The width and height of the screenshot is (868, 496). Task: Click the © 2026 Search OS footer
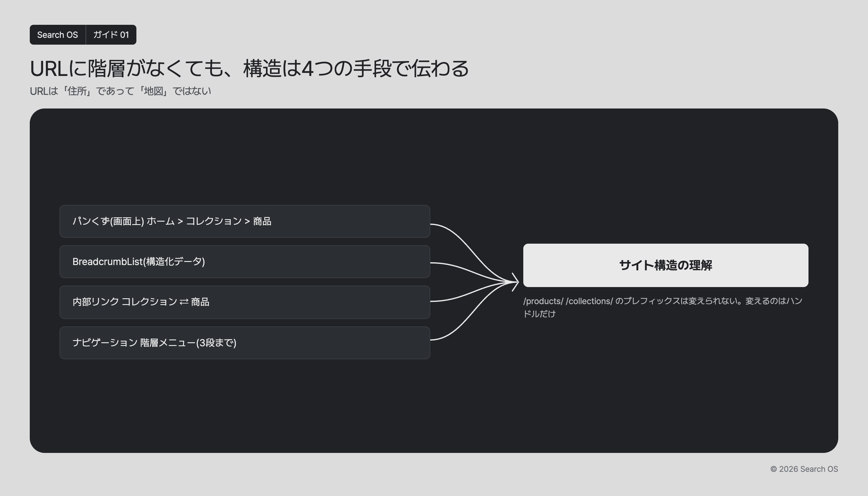[x=804, y=469]
